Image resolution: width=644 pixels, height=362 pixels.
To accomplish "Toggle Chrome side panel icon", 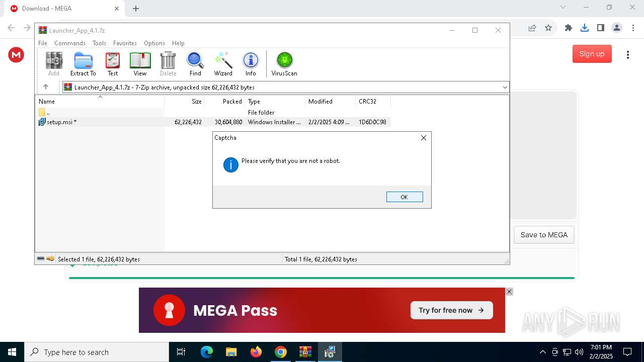I will point(601,28).
